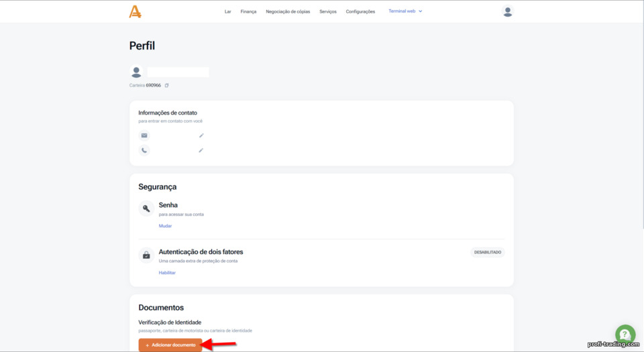Edit the email contact with pencil icon

point(201,135)
